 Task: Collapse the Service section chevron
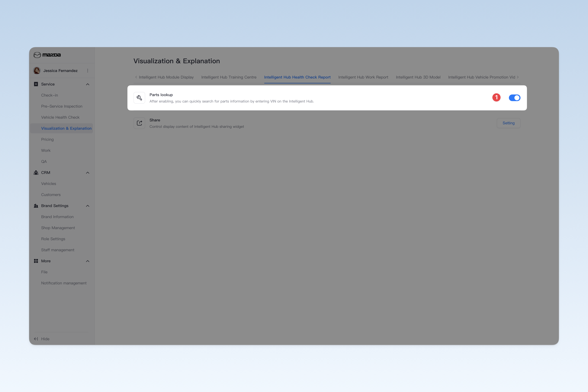88,84
